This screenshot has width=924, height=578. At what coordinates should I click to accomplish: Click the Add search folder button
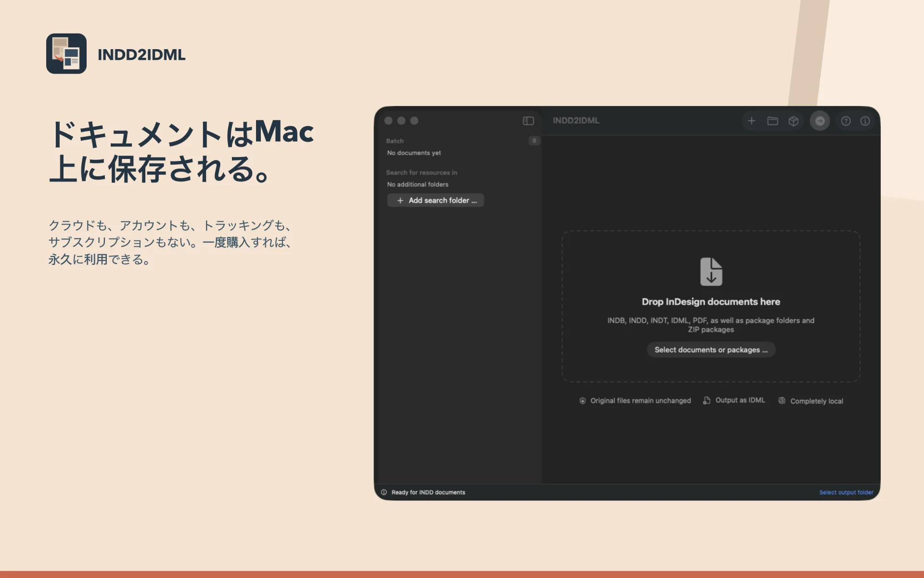point(436,200)
